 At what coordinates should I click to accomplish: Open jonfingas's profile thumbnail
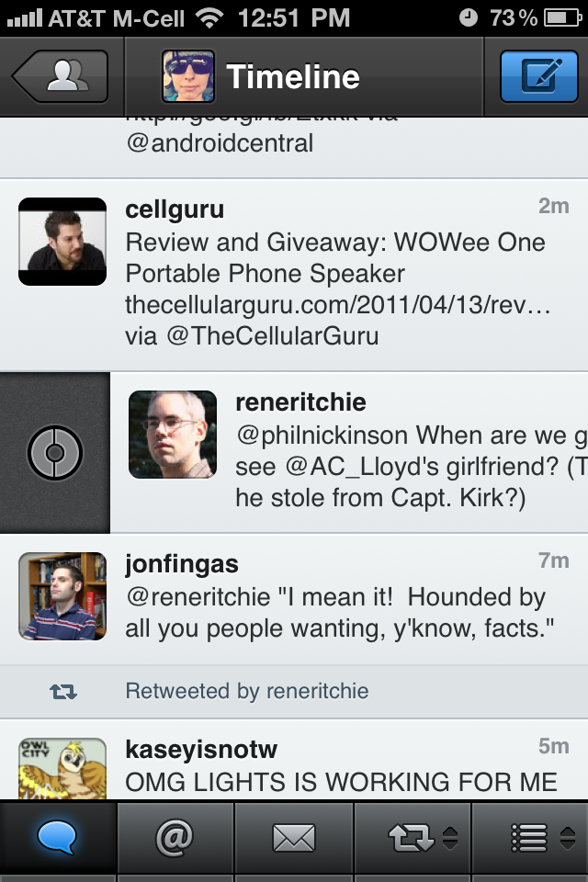[62, 595]
